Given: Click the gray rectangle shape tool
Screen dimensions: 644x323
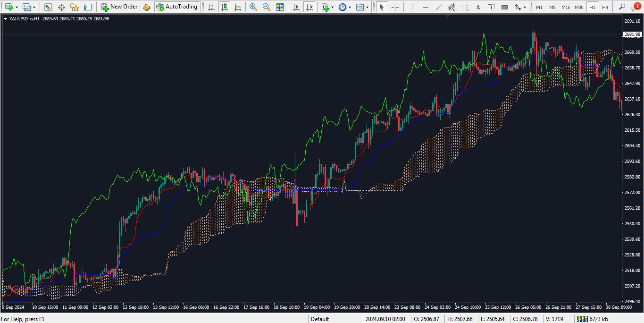Looking at the screenshot, I should click(x=504, y=7).
